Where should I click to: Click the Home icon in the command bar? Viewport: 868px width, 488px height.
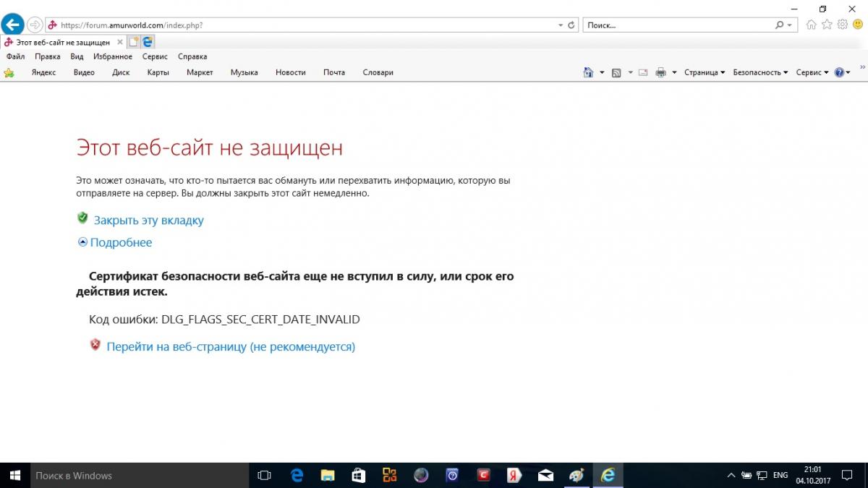point(588,72)
